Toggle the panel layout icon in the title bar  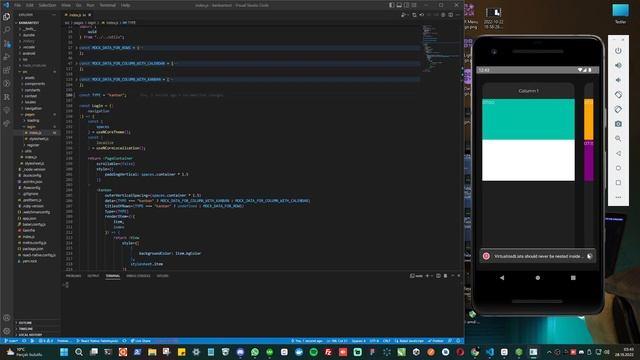(x=399, y=5)
